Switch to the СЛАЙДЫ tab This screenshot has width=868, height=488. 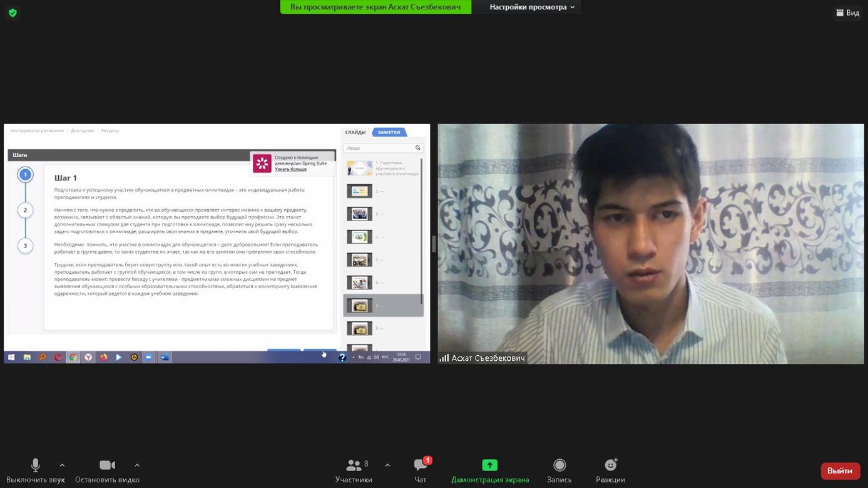(x=355, y=132)
